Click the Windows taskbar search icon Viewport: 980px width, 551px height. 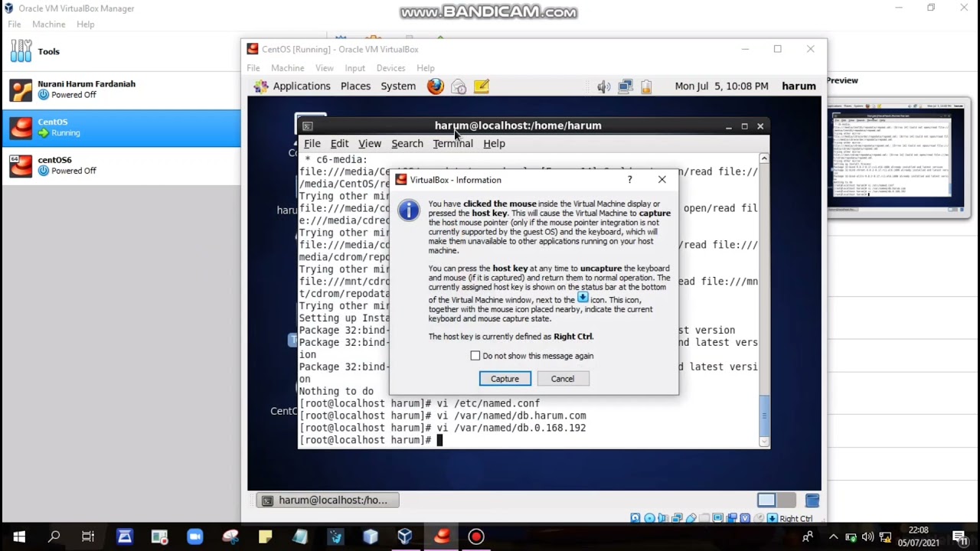[54, 536]
